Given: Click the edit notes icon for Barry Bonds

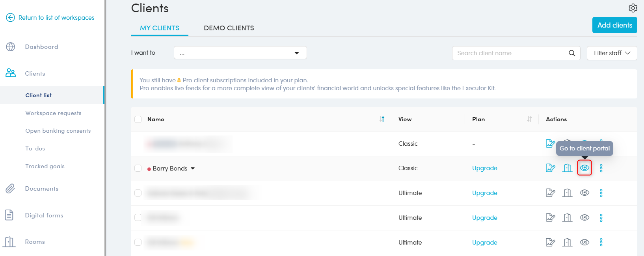Looking at the screenshot, I should click(550, 168).
